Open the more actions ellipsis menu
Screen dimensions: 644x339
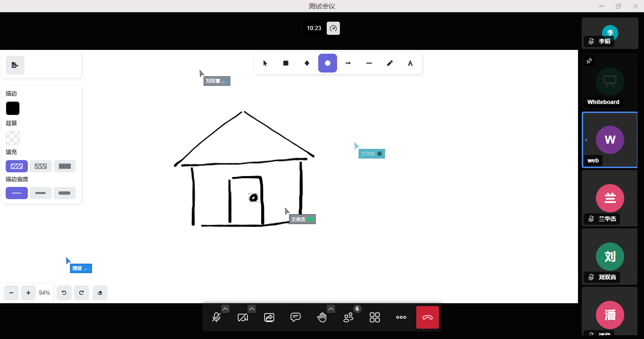(x=401, y=317)
